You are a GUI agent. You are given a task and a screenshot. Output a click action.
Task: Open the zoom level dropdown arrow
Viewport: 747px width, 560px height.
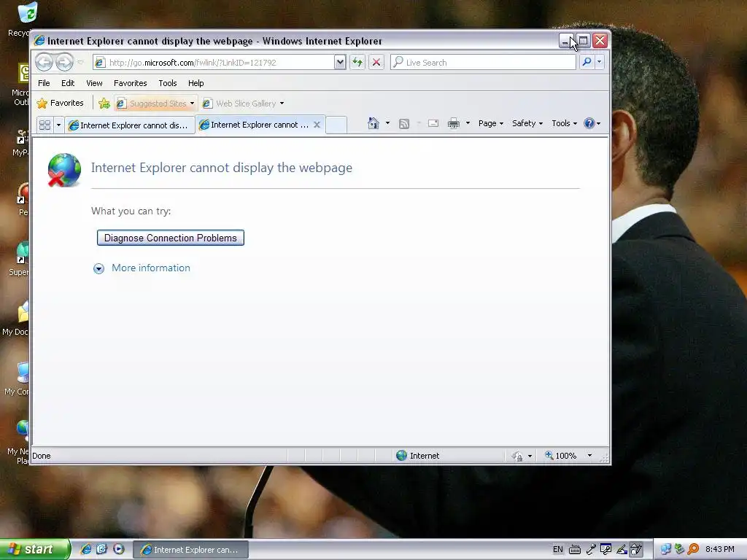point(589,456)
